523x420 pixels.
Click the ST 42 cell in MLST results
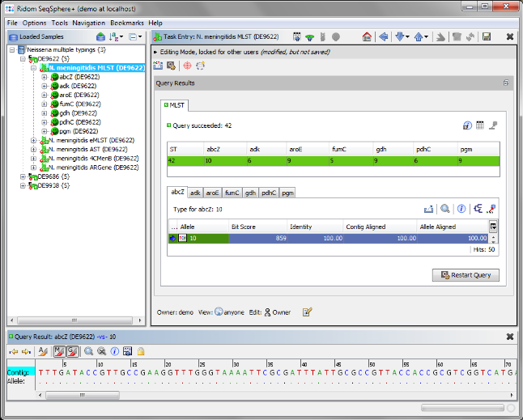[185, 161]
